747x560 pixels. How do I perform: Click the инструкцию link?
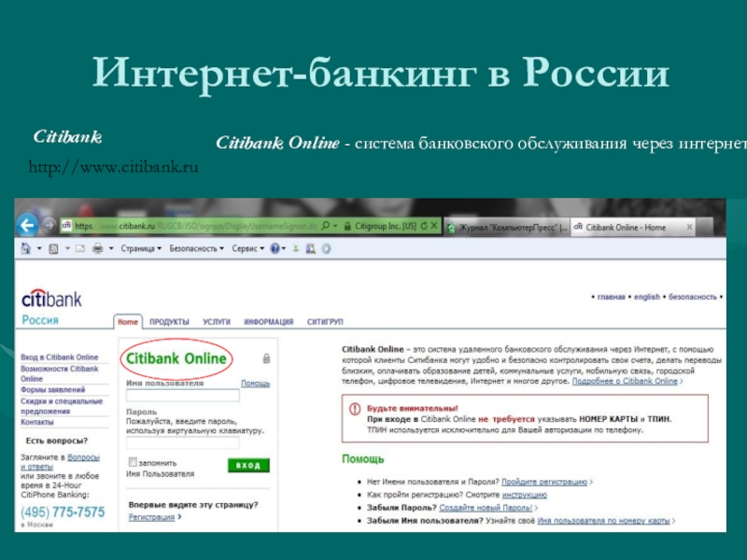coord(525,495)
